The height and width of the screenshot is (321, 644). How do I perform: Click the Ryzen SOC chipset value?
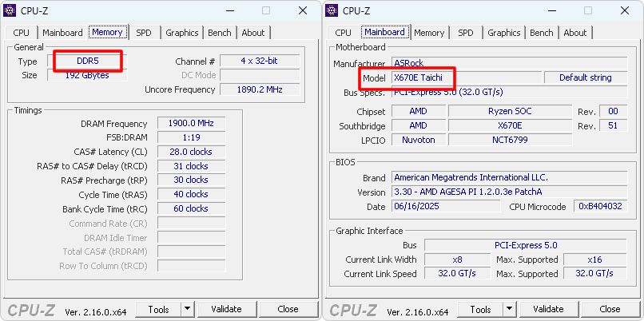pos(510,111)
